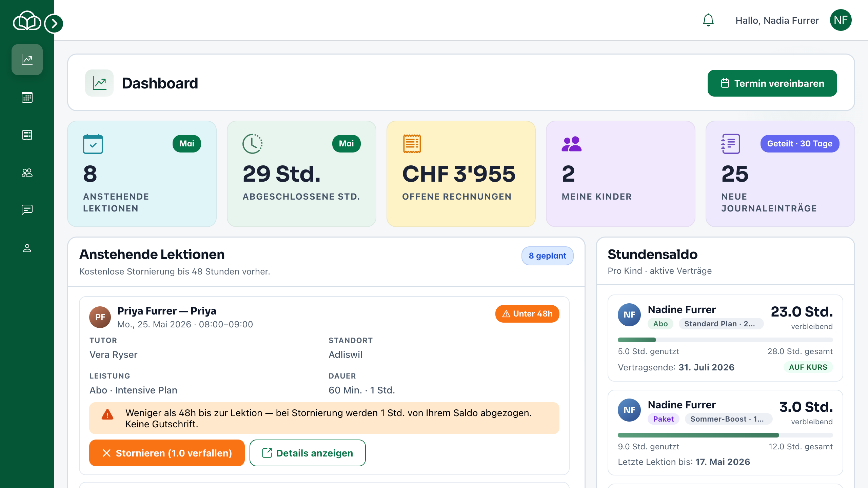Click the Dashboard title chart icon
868x488 pixels.
point(99,83)
